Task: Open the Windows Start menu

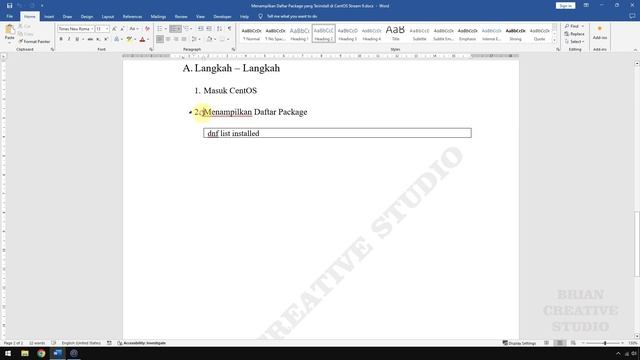Action: pos(8,353)
